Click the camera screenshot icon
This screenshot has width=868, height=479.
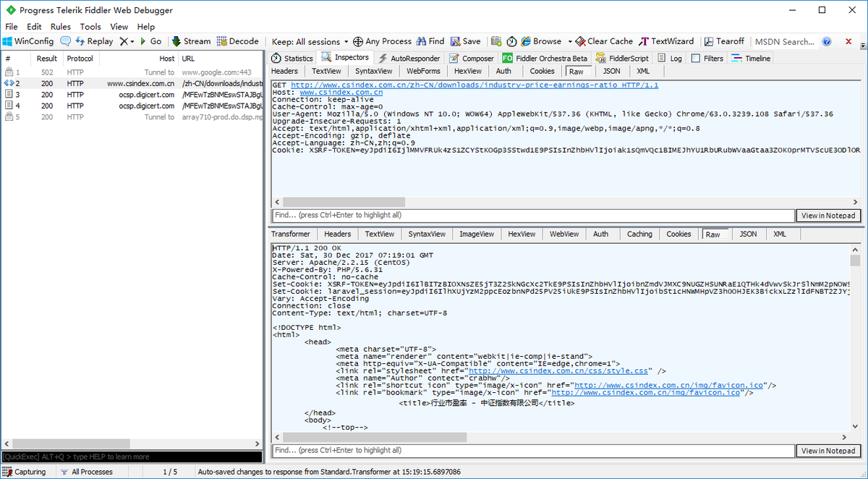pyautogui.click(x=496, y=41)
